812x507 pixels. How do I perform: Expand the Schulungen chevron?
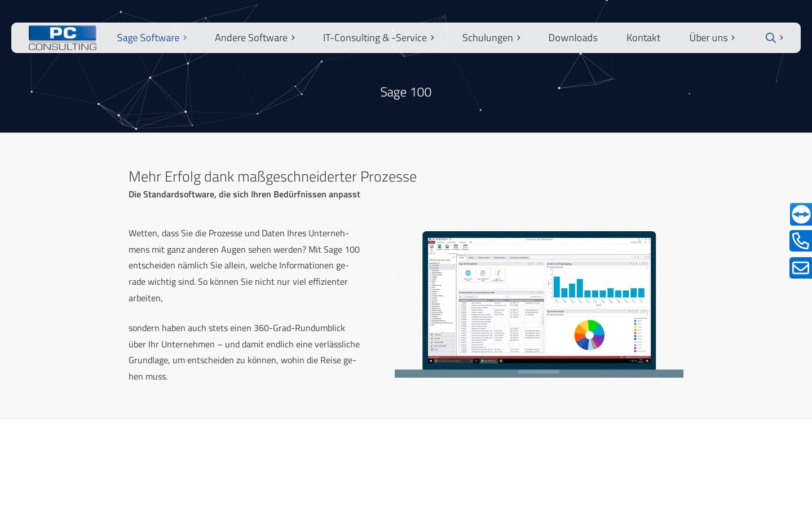pos(519,38)
